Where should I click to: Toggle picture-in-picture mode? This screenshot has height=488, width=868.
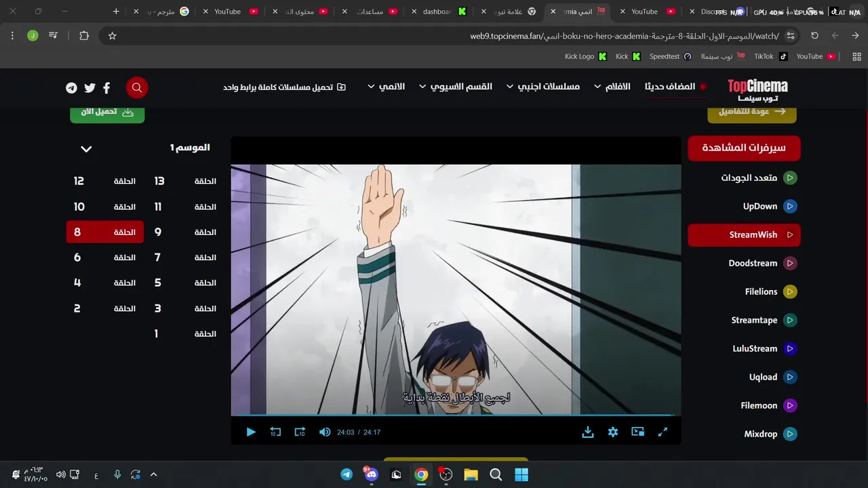click(637, 432)
